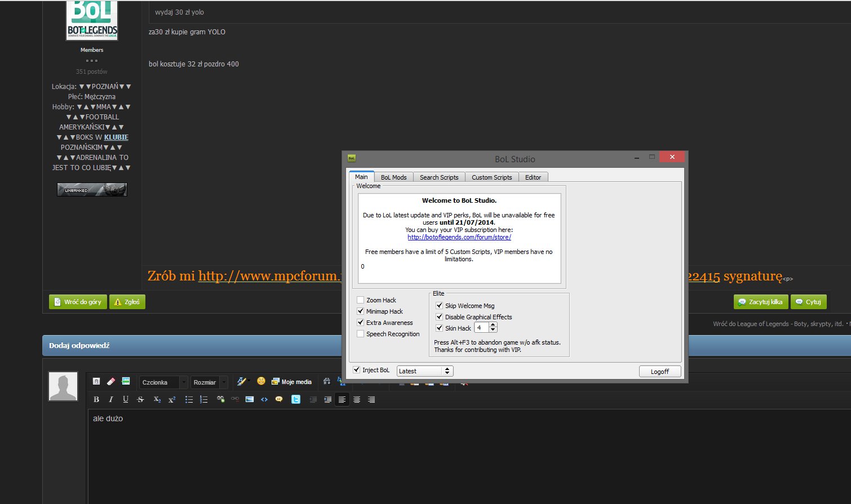
Task: Toggle underline formatting in the reply editor
Action: 126,399
